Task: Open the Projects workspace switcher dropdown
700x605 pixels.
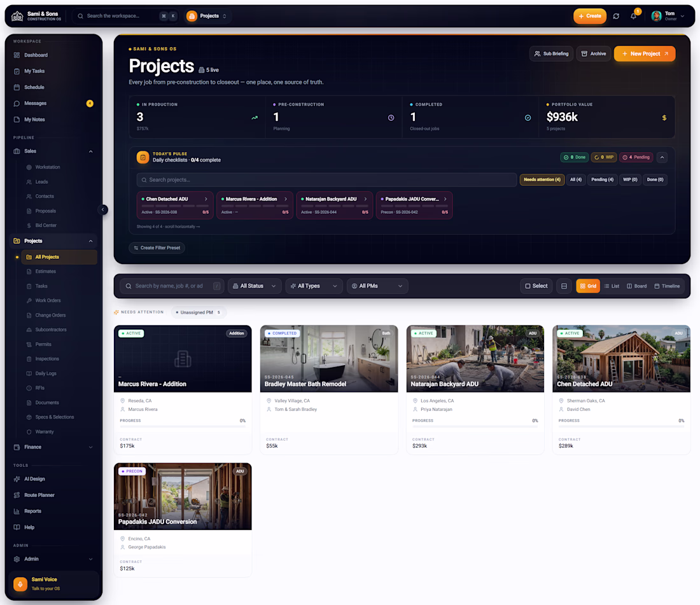Action: click(207, 16)
